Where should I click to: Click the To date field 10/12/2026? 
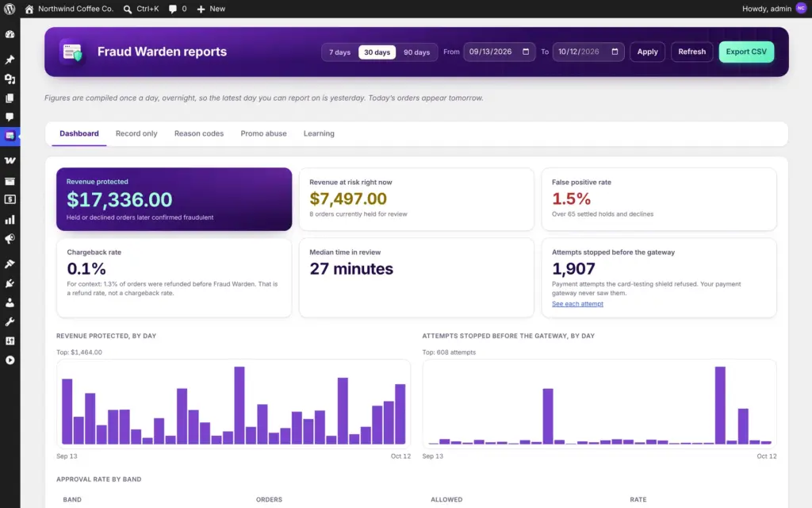[588, 52]
